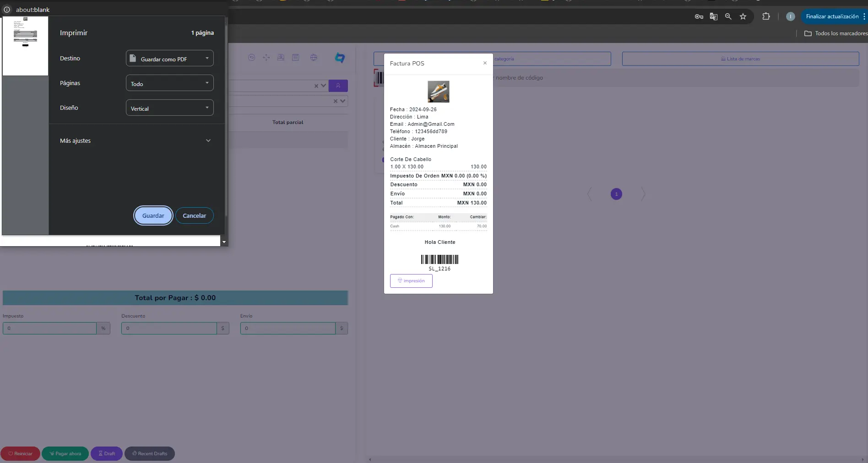Click Cancelar in the print dialog
The height and width of the screenshot is (463, 868).
194,215
